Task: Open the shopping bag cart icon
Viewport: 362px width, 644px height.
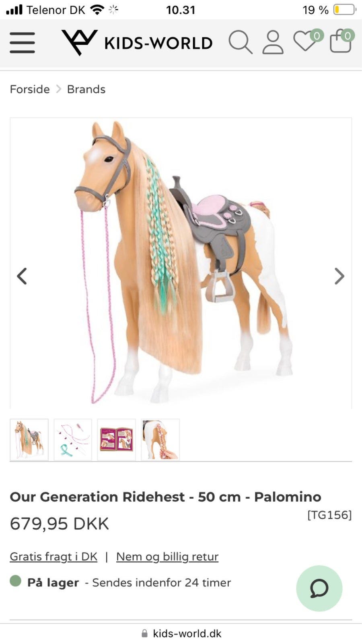Action: point(341,40)
